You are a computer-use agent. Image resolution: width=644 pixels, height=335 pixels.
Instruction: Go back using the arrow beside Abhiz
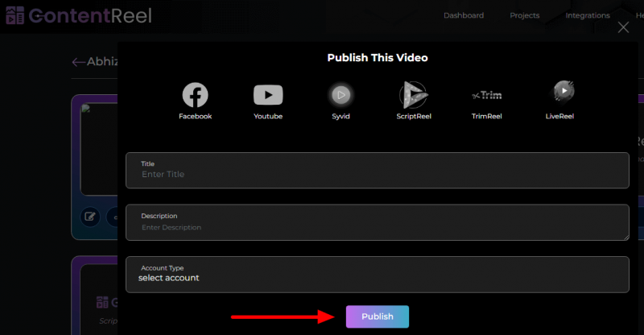(78, 62)
